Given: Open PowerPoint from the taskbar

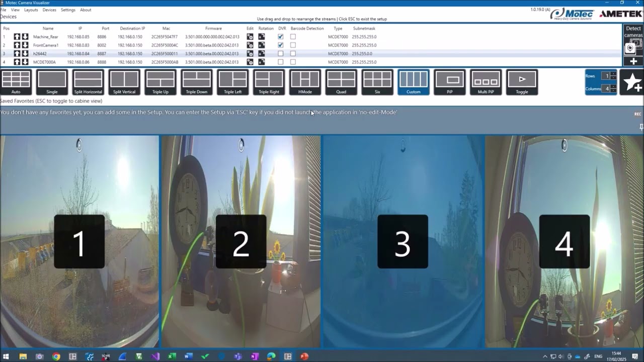Looking at the screenshot, I should (304, 356).
